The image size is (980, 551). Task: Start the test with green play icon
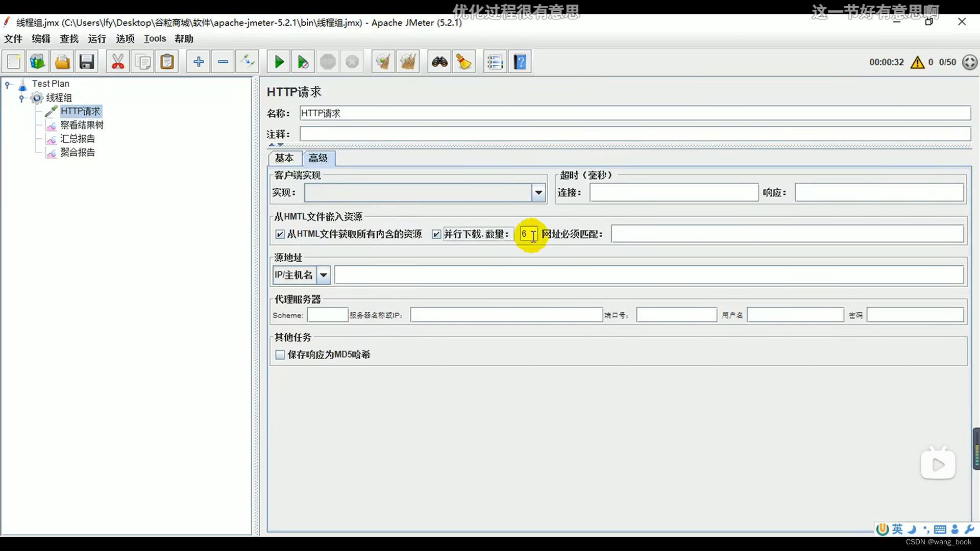pyautogui.click(x=279, y=62)
